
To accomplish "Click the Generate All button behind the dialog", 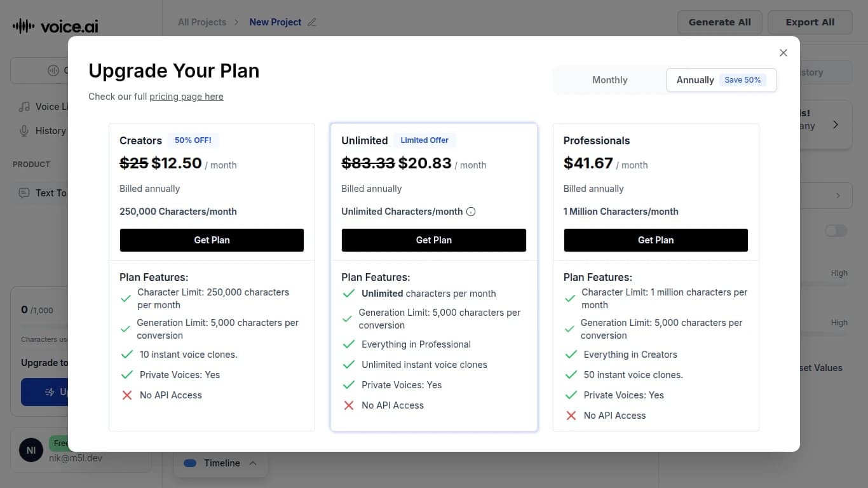I will click(x=719, y=22).
